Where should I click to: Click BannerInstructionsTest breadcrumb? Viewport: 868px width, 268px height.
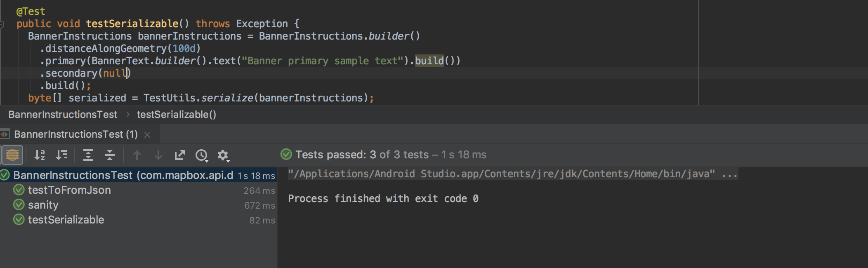[x=63, y=115]
